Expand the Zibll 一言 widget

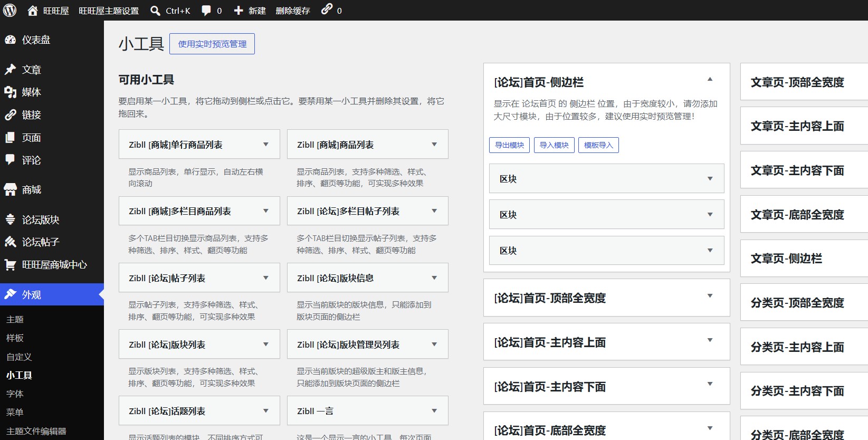[434, 411]
